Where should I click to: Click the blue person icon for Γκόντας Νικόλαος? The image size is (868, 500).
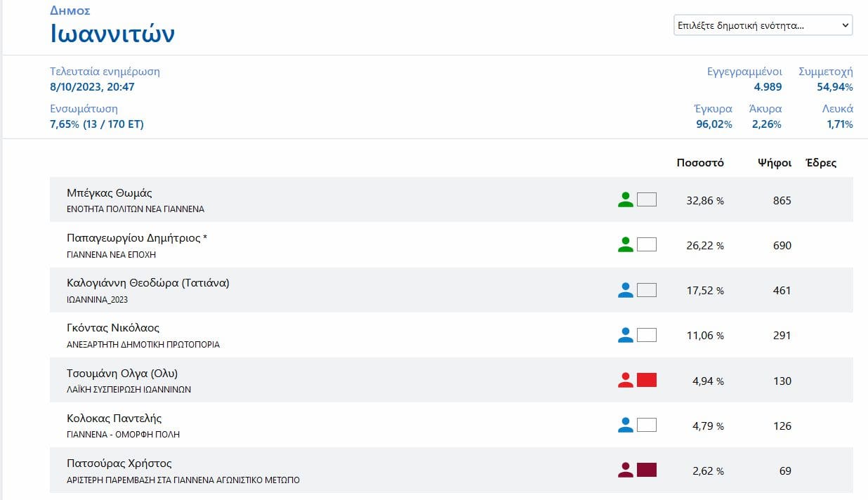click(625, 336)
